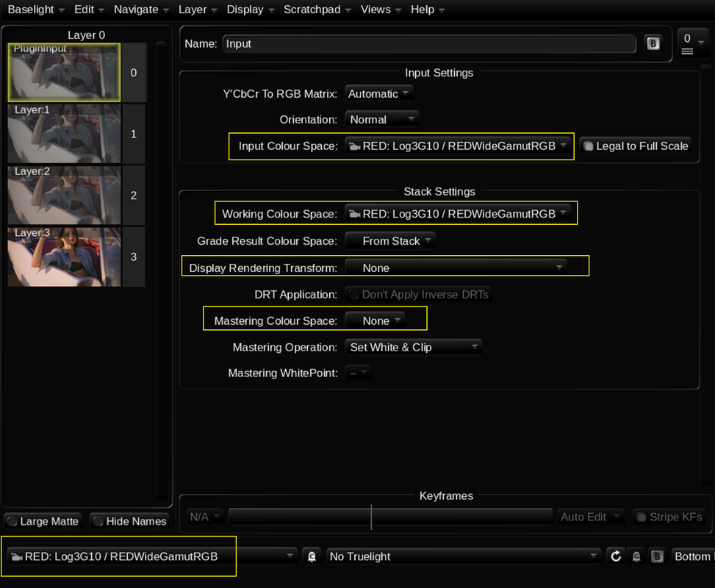Click the "Input Settings" section title

coord(439,73)
